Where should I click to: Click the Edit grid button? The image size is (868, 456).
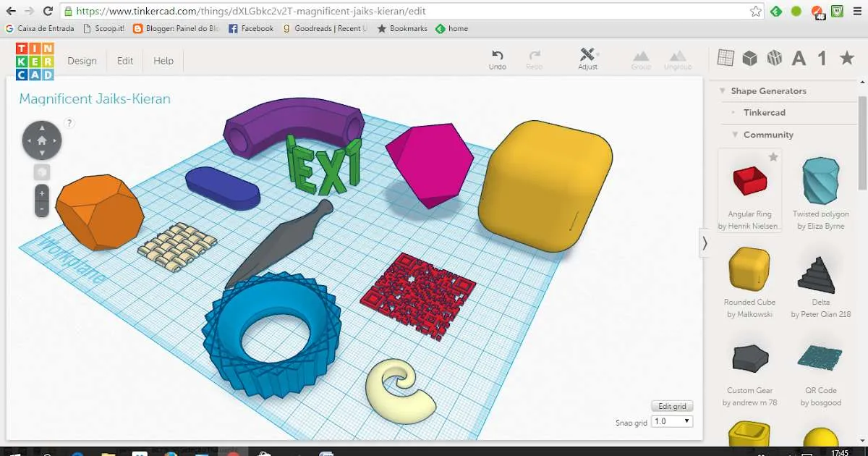point(671,406)
